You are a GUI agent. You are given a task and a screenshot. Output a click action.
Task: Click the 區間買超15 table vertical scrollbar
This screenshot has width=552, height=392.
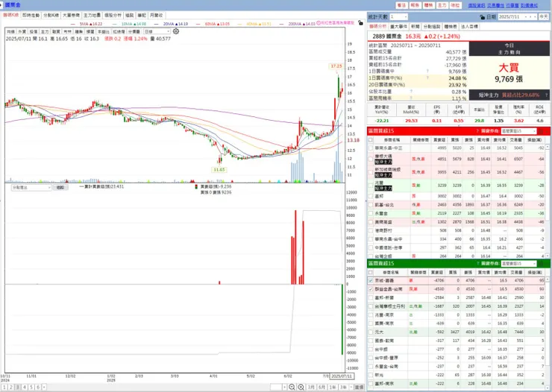[548, 201]
